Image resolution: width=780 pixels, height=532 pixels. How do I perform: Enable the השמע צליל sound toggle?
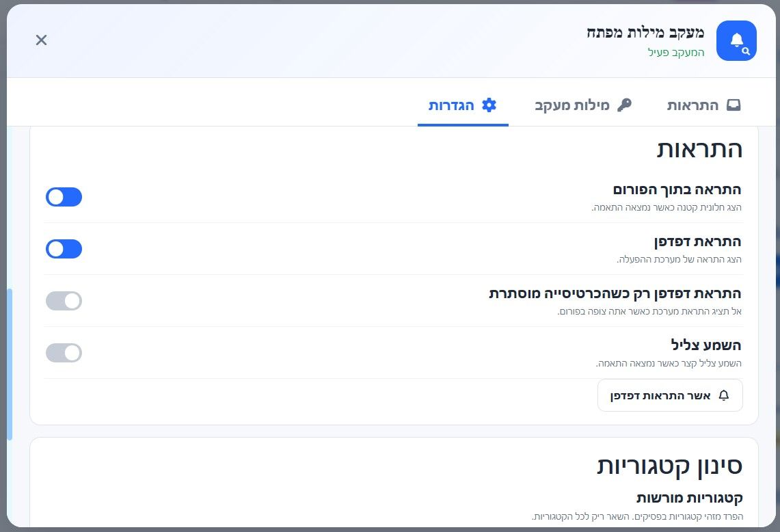[x=64, y=353]
